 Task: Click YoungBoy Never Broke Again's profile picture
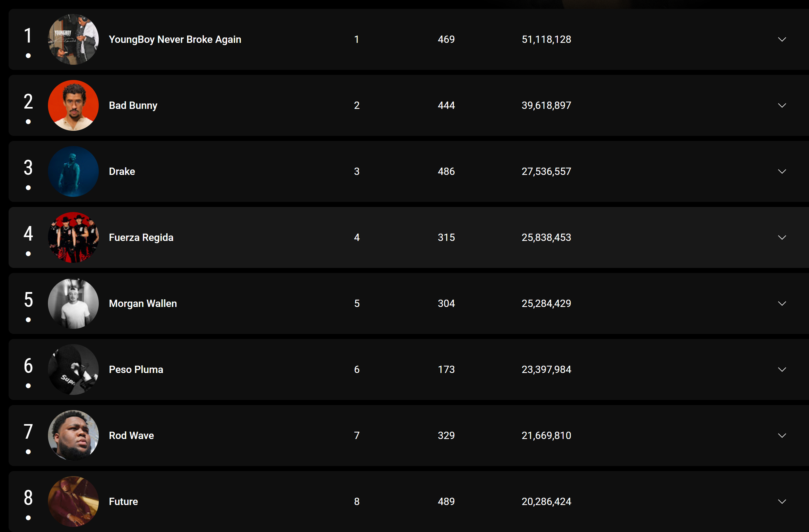click(73, 39)
